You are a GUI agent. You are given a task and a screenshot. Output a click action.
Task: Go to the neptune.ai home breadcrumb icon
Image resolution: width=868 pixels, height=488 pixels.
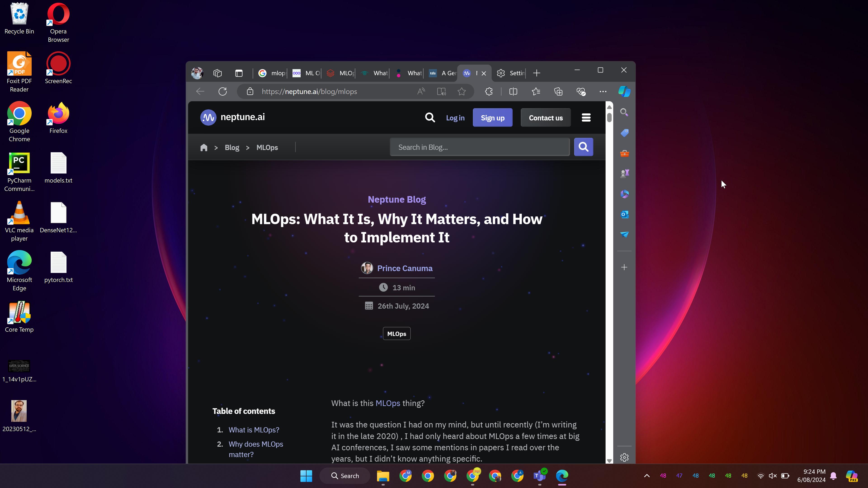pyautogui.click(x=203, y=148)
